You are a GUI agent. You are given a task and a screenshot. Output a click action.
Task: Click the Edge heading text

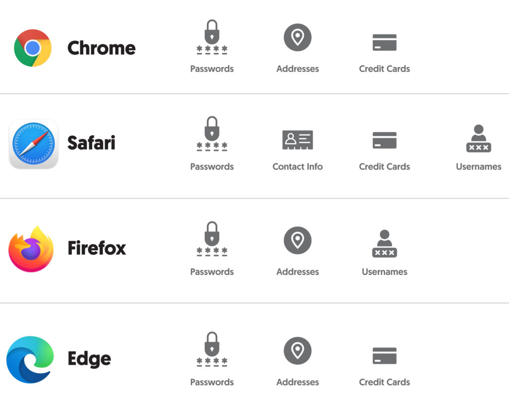tap(89, 359)
